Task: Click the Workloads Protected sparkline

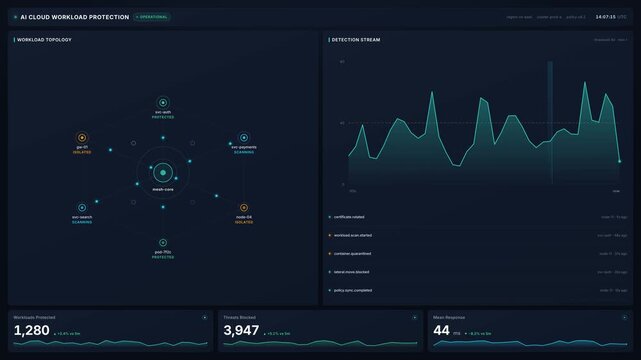Action: [x=110, y=343]
